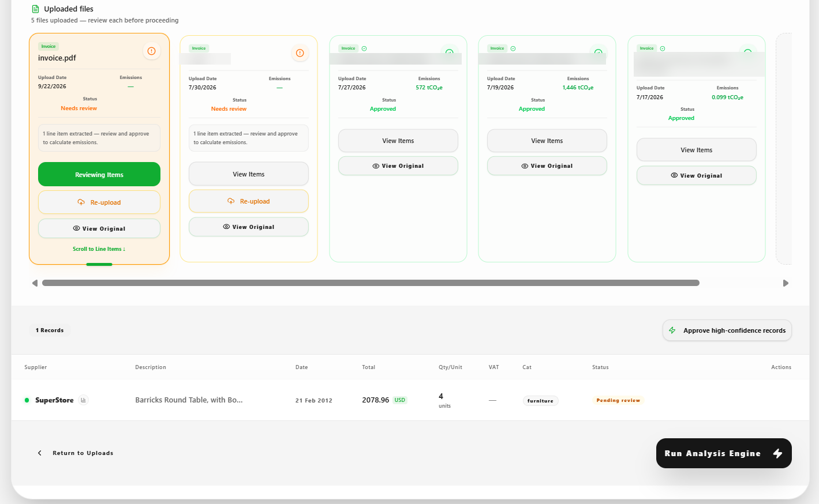Screen dimensions: 819x504
Task: View Original on the 7/17/2026 card
Action: pos(697,175)
